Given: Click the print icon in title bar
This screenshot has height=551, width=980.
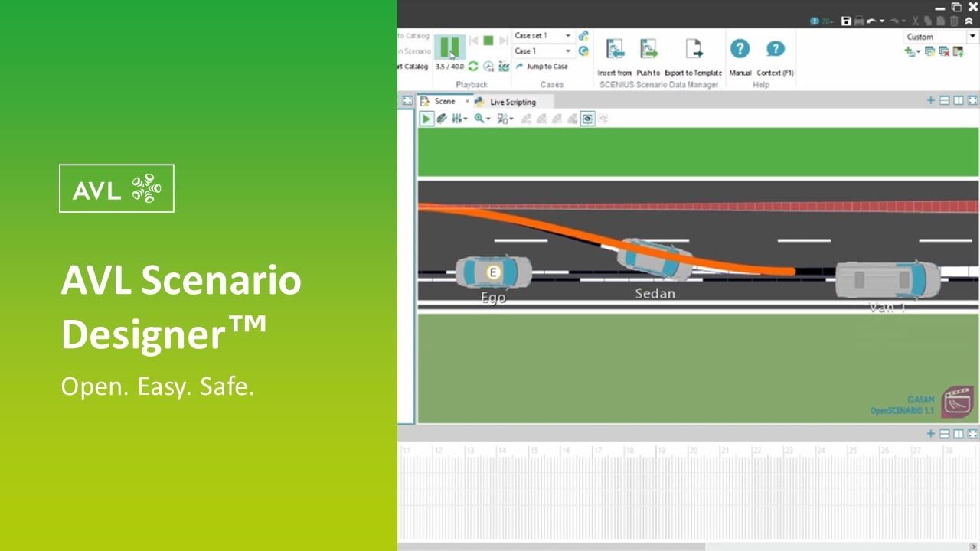Looking at the screenshot, I should (x=859, y=21).
